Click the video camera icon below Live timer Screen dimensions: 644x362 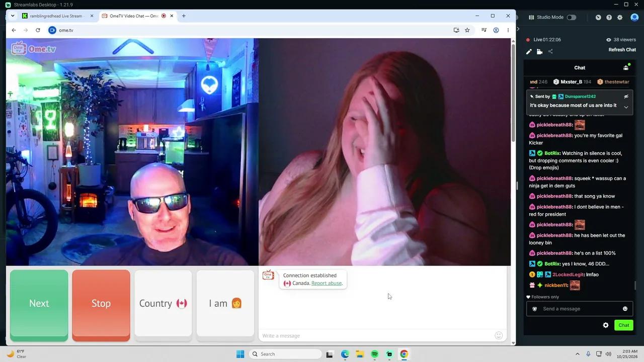(539, 51)
